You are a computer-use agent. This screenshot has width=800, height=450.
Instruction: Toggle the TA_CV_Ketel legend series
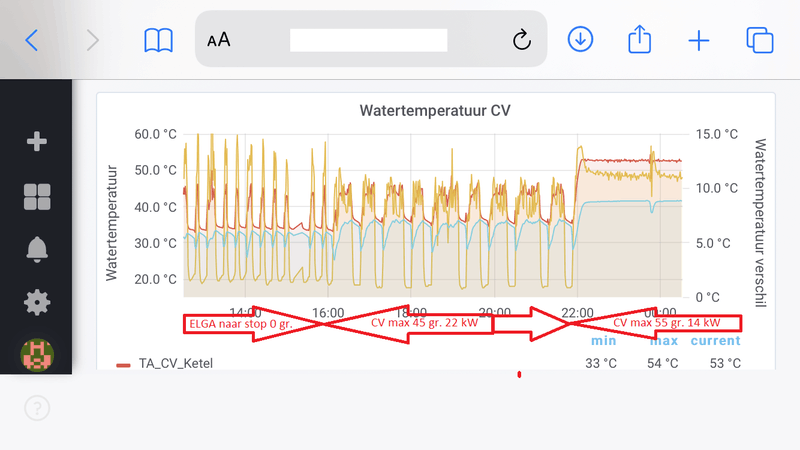point(175,363)
